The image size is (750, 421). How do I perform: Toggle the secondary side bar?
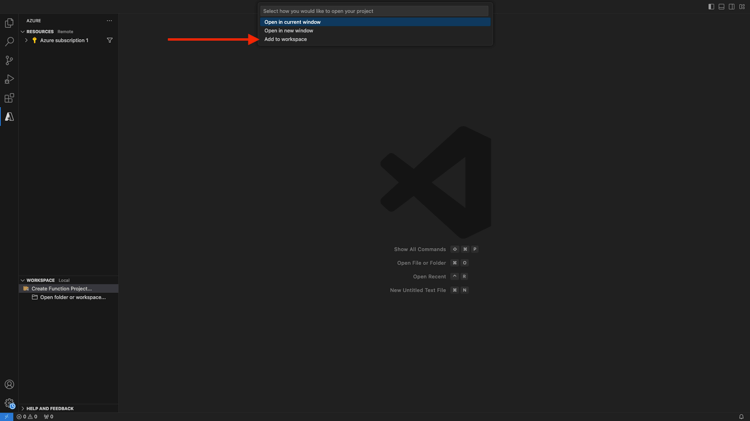tap(732, 7)
